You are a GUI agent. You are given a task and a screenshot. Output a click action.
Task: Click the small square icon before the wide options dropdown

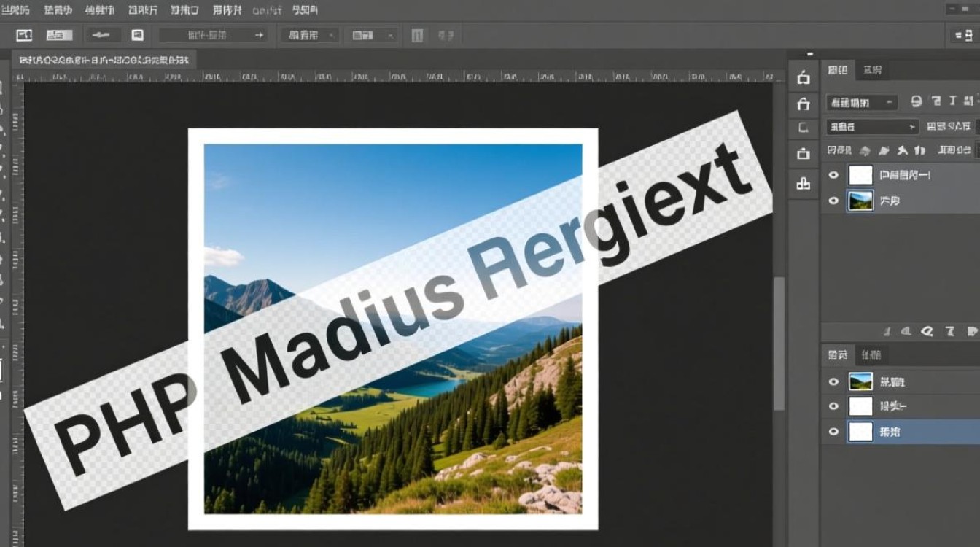pos(137,35)
